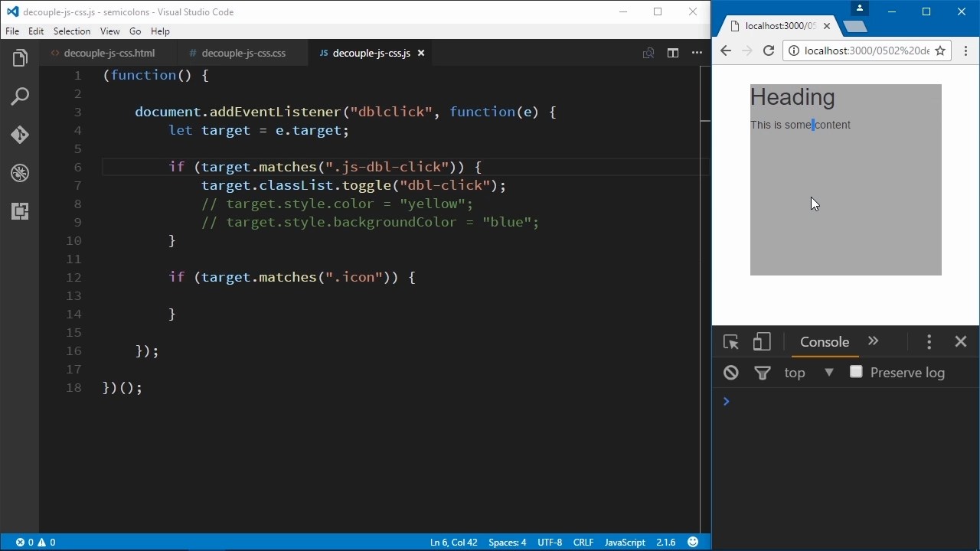Close the decouple-js-css.js tab
Image resolution: width=980 pixels, height=551 pixels.
point(420,53)
